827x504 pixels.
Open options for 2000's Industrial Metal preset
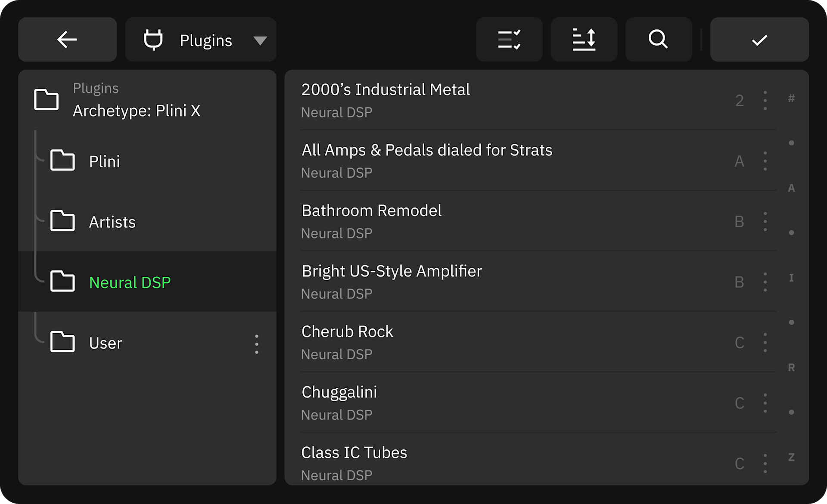coord(765,100)
